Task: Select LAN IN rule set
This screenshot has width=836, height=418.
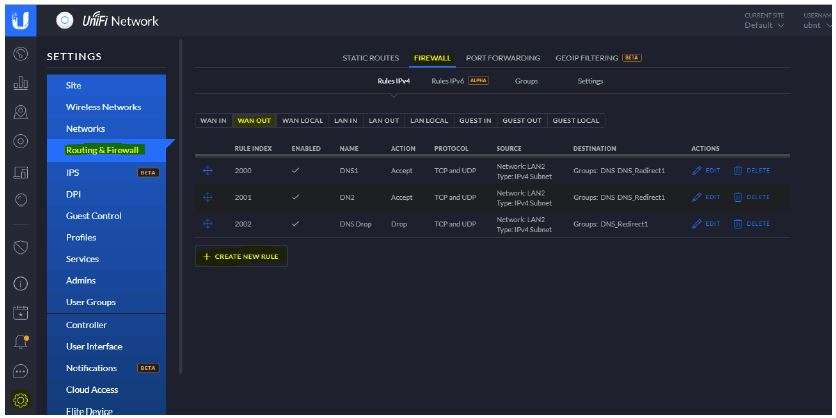Action: point(345,121)
